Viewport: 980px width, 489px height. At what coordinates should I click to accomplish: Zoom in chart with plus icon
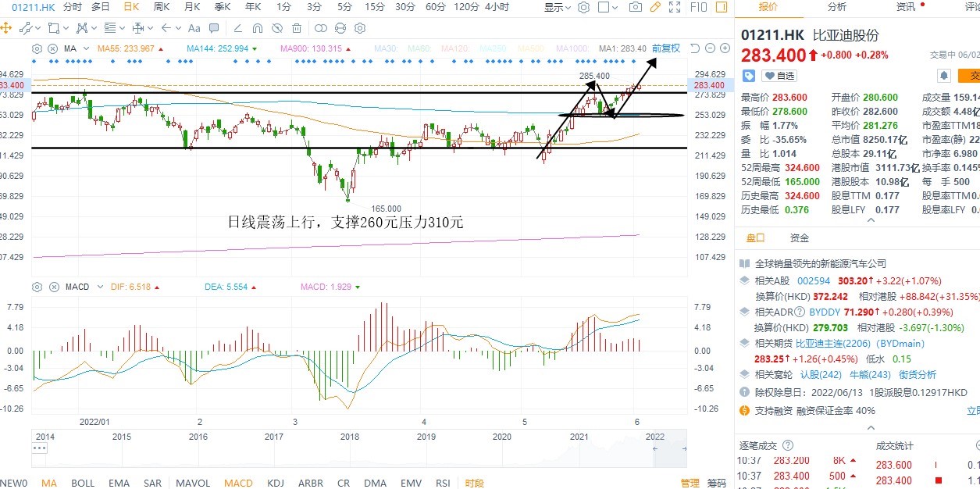pos(725,48)
